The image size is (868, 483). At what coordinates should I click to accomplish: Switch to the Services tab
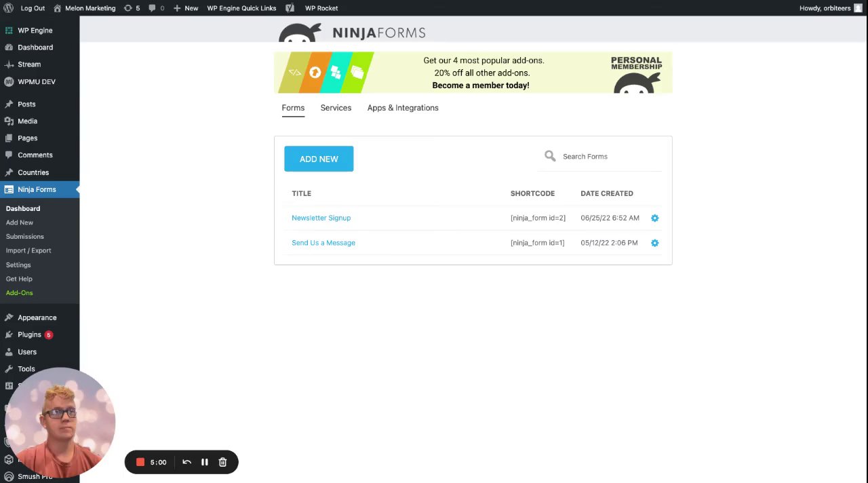click(x=336, y=108)
